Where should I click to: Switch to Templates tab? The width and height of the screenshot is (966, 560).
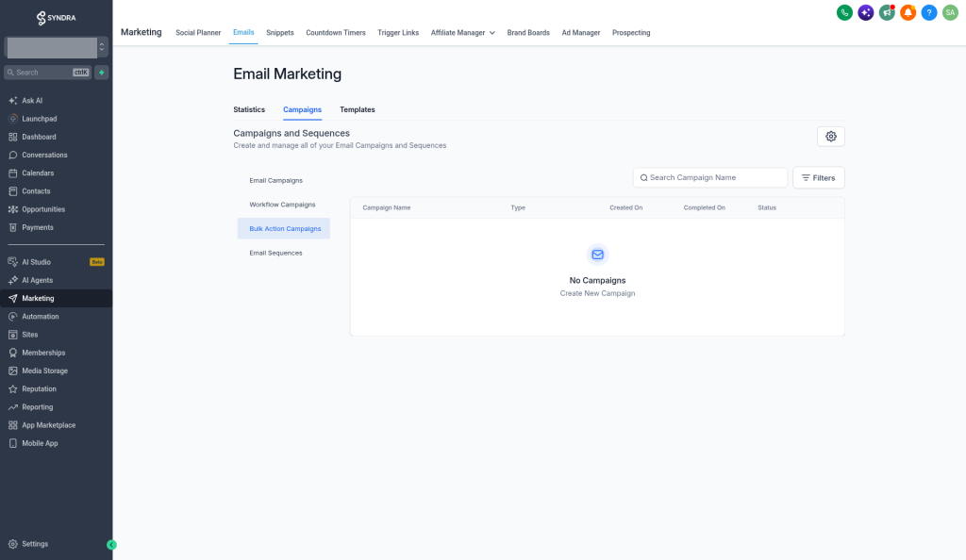coord(358,109)
